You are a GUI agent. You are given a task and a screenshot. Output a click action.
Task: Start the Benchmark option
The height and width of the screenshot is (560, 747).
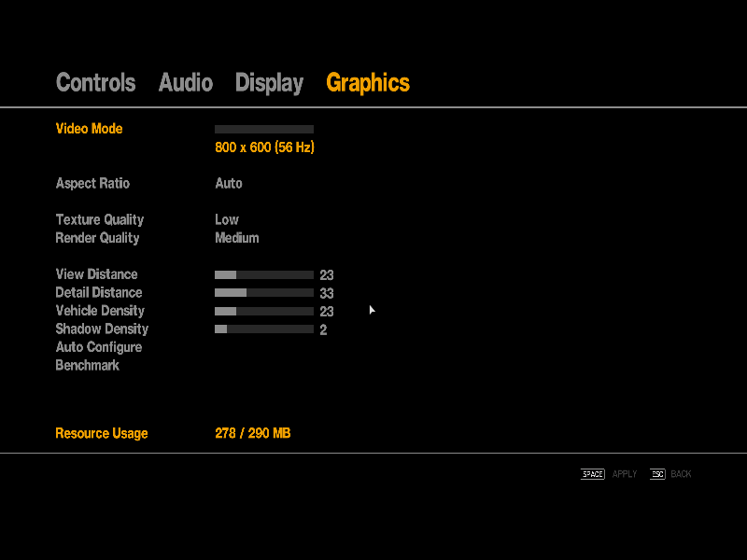[x=88, y=366]
